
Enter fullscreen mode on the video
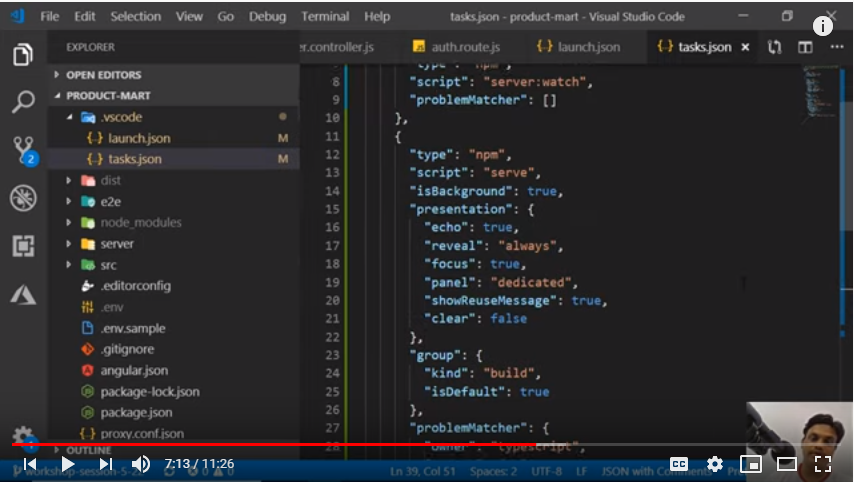823,464
